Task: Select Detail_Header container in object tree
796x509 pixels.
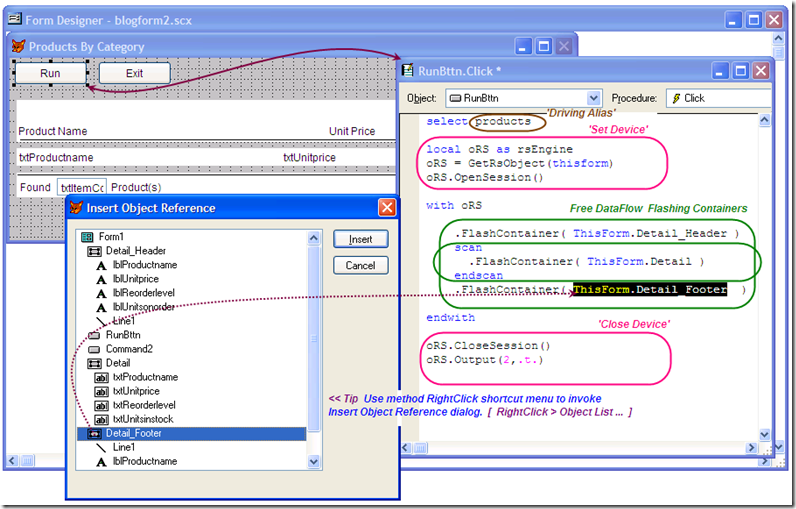Action: pyautogui.click(x=136, y=251)
